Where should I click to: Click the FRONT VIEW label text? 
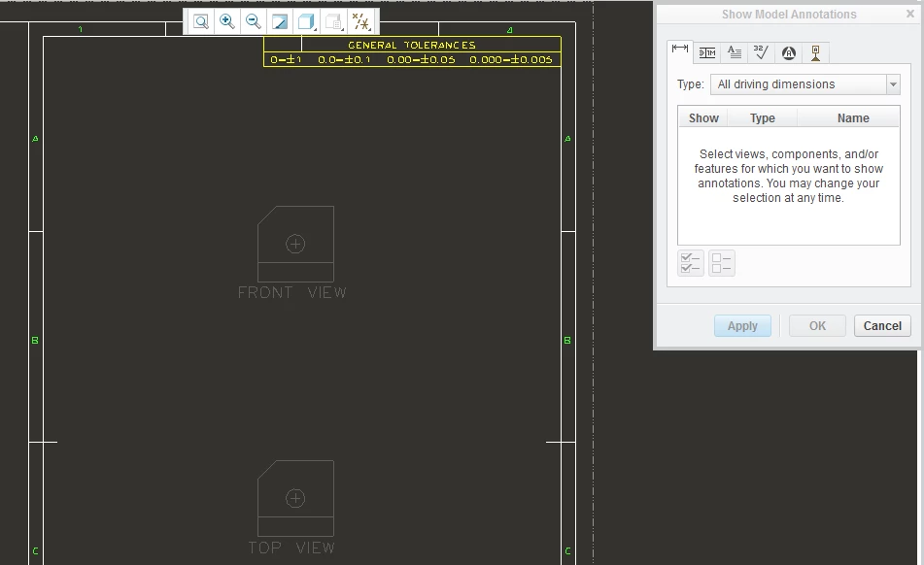point(291,292)
